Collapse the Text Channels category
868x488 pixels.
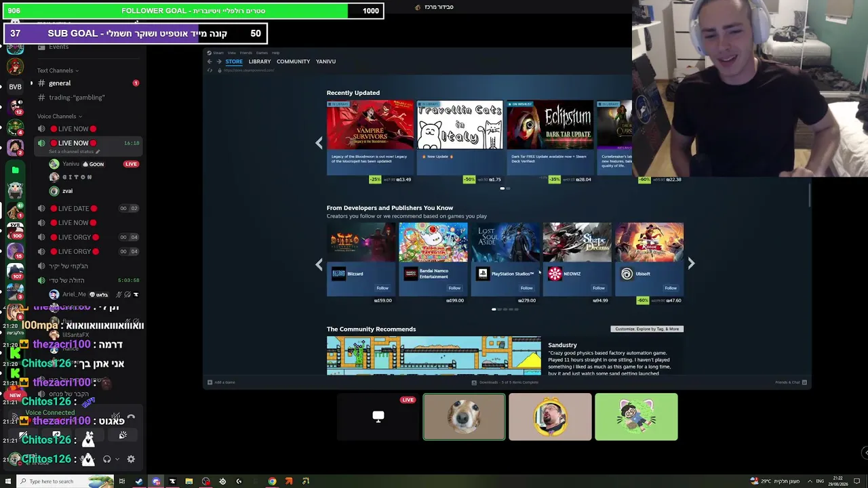click(x=58, y=70)
